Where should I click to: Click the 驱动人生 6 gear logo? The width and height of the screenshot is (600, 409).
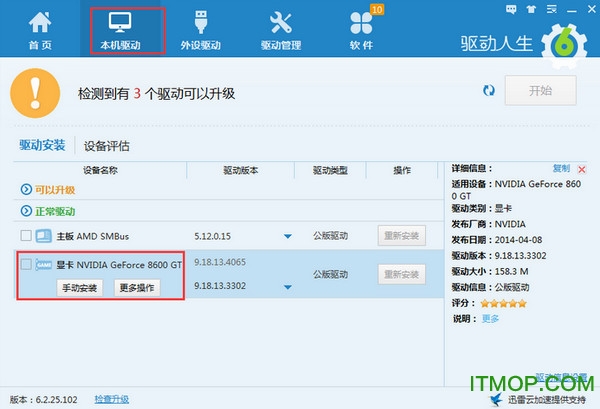coord(564,46)
